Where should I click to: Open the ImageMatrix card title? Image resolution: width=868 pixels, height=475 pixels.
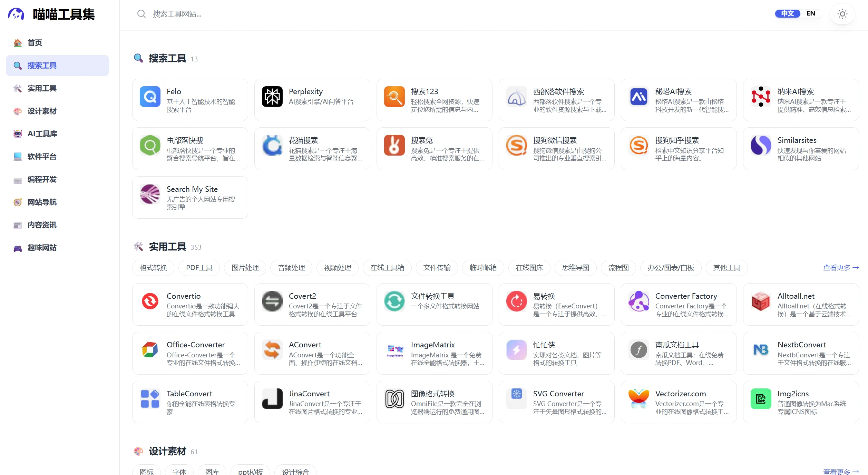point(433,345)
